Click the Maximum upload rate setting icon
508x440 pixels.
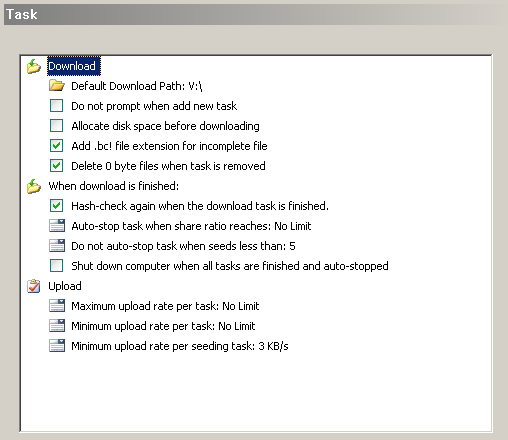tap(57, 306)
